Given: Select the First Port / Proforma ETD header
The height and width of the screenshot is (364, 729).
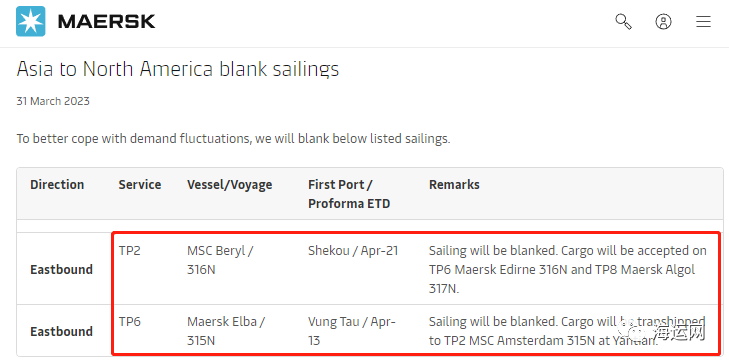Looking at the screenshot, I should coord(349,194).
